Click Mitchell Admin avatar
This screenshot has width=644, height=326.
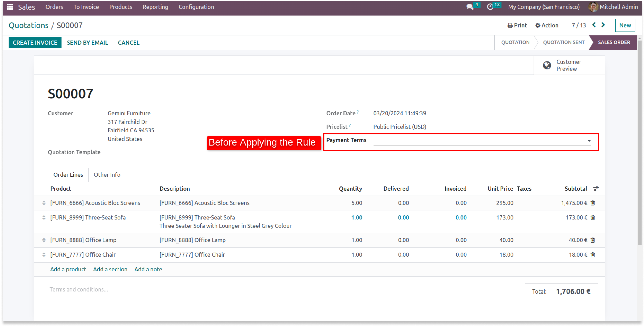[593, 7]
